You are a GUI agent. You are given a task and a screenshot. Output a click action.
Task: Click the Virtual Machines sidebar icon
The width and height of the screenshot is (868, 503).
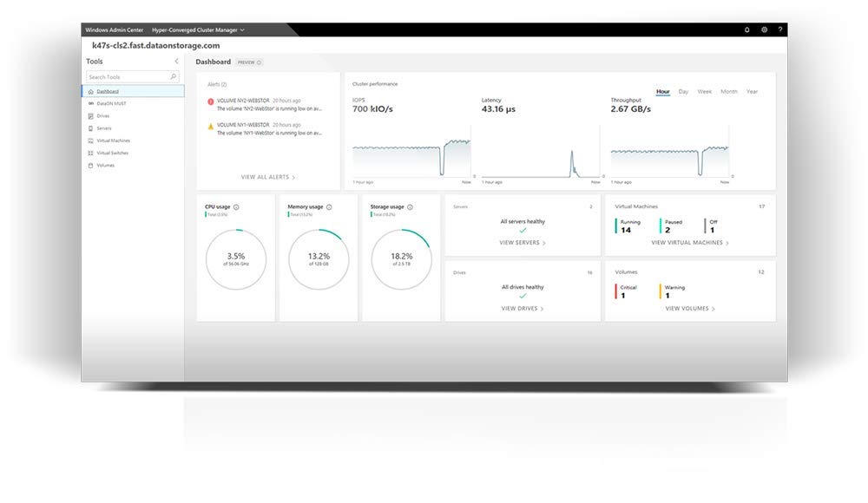pyautogui.click(x=91, y=140)
